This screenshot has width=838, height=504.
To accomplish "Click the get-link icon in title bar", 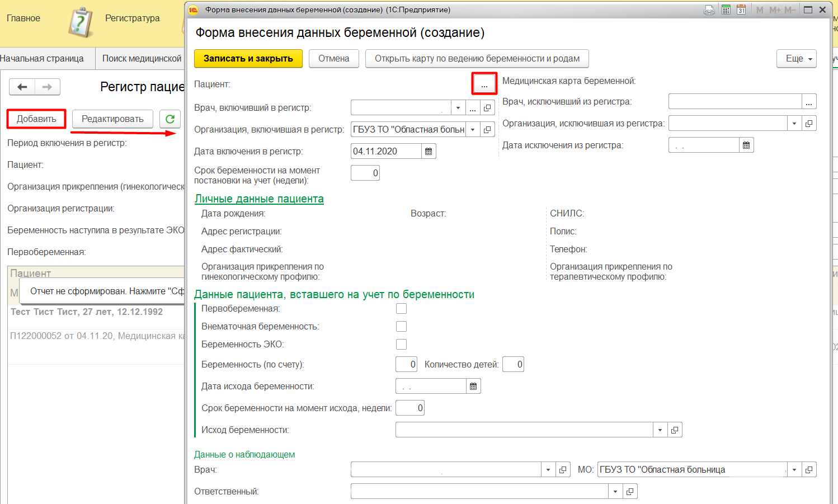I will [x=709, y=10].
